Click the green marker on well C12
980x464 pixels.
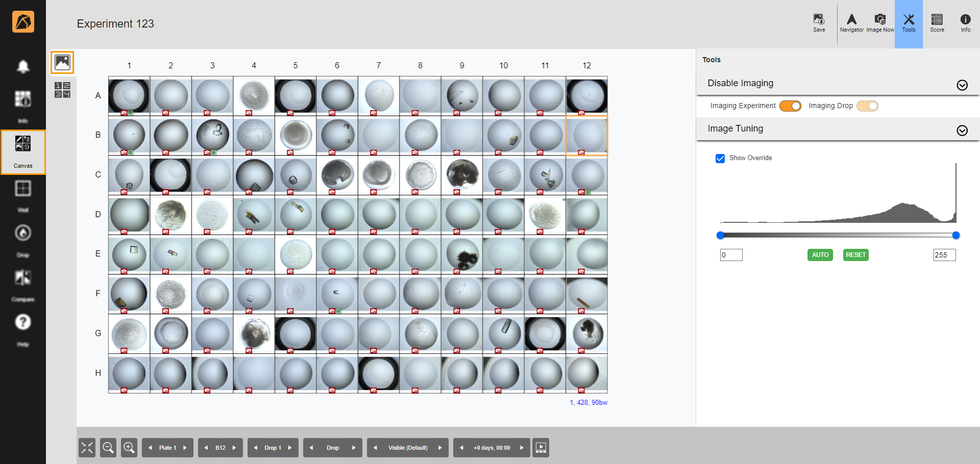(x=588, y=192)
